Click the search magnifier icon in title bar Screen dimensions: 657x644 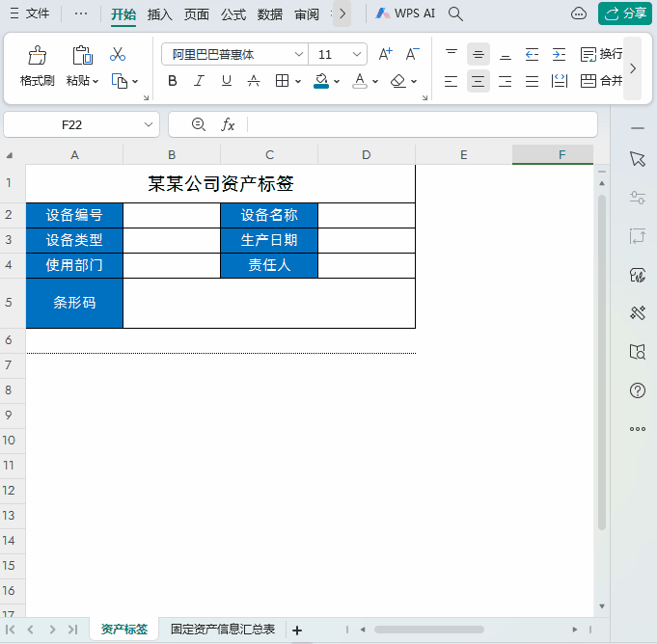click(456, 13)
